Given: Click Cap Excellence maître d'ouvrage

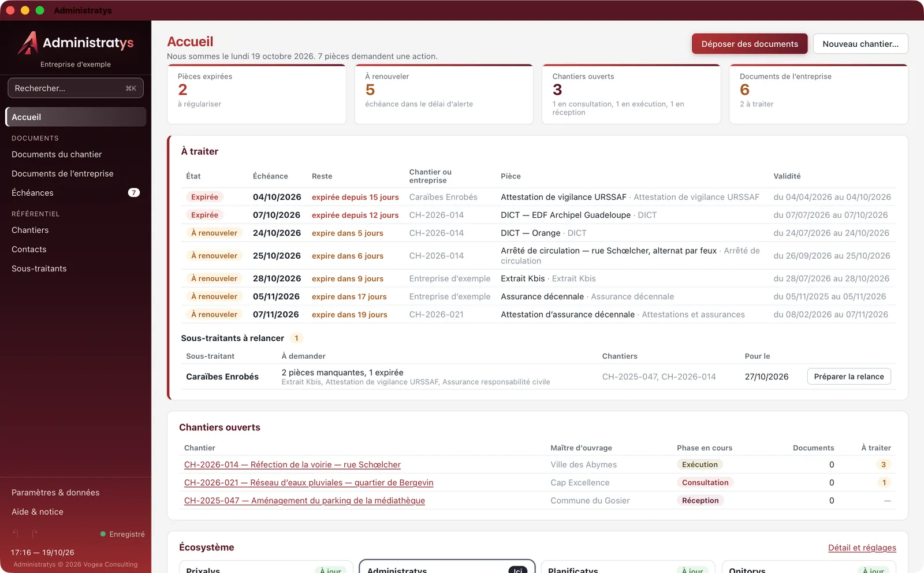Looking at the screenshot, I should coord(580,482).
